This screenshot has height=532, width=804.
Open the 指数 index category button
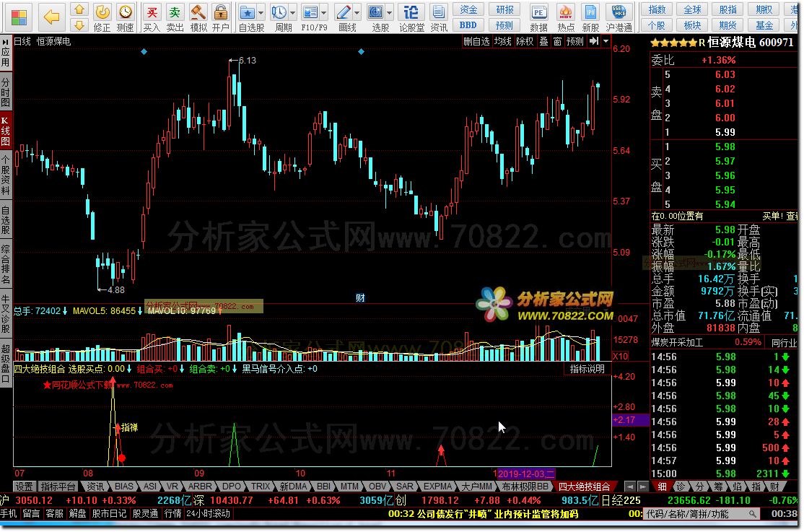pyautogui.click(x=657, y=9)
